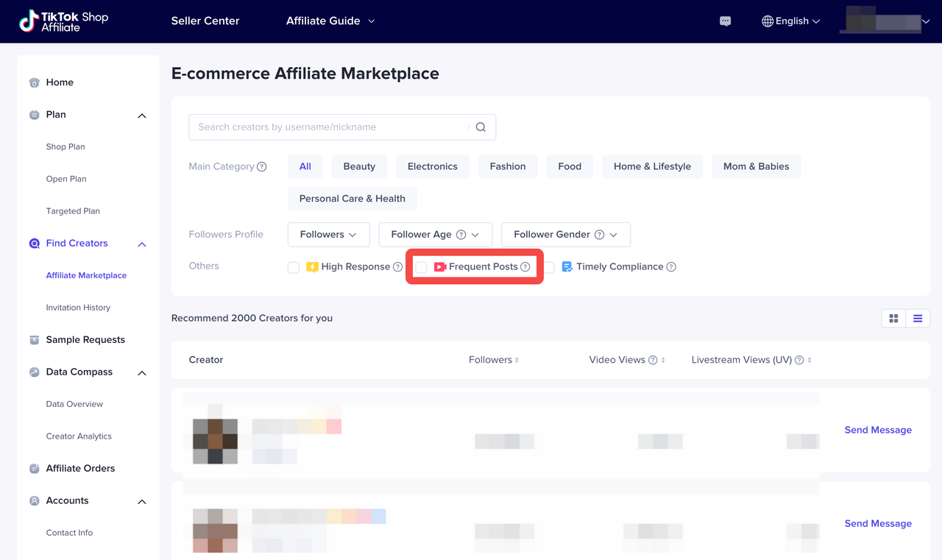This screenshot has height=560, width=942.
Task: Click the creator search input field
Action: coord(327,127)
